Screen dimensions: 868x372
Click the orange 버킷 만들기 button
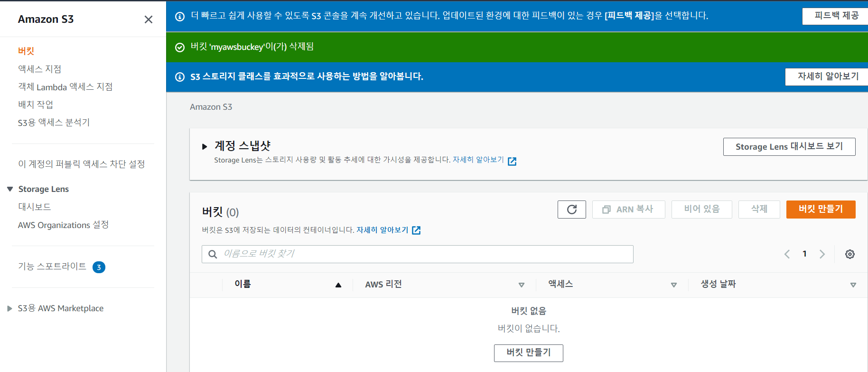[x=821, y=210]
